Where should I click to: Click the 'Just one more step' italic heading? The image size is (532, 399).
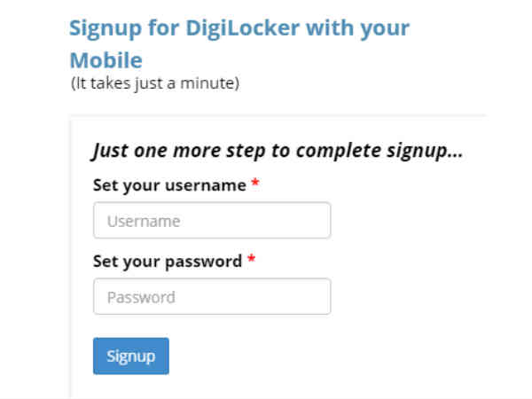click(277, 150)
